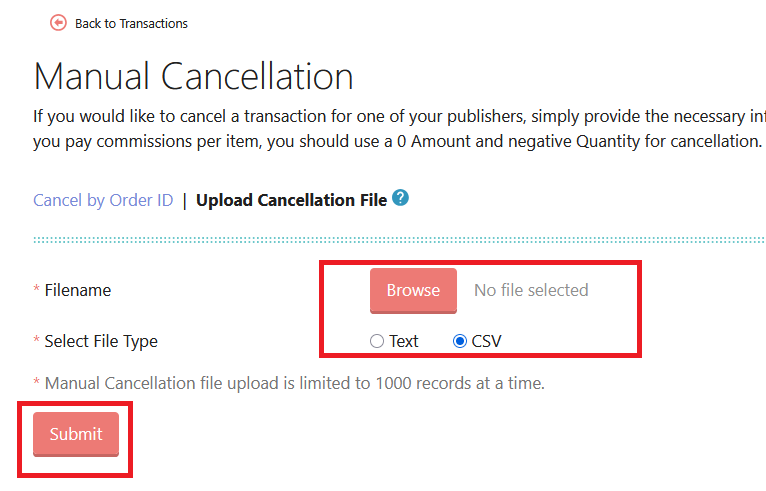Open the help question mark icon
Screen dimensions: 766x491
tap(401, 197)
